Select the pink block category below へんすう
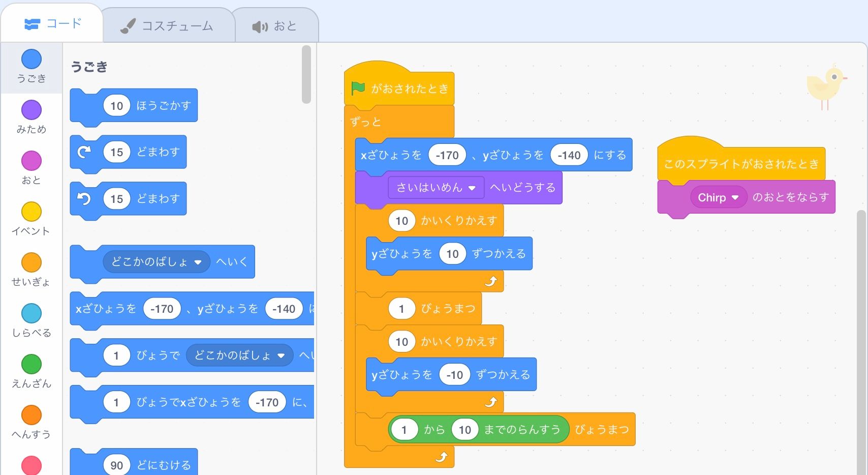This screenshot has width=868, height=475. pos(31,464)
